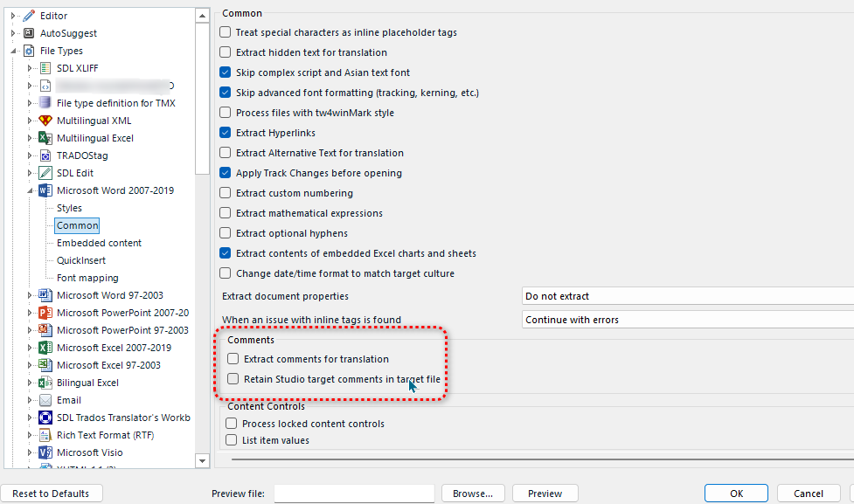The width and height of the screenshot is (854, 504).
Task: Expand the Editor tree node
Action: tap(12, 16)
